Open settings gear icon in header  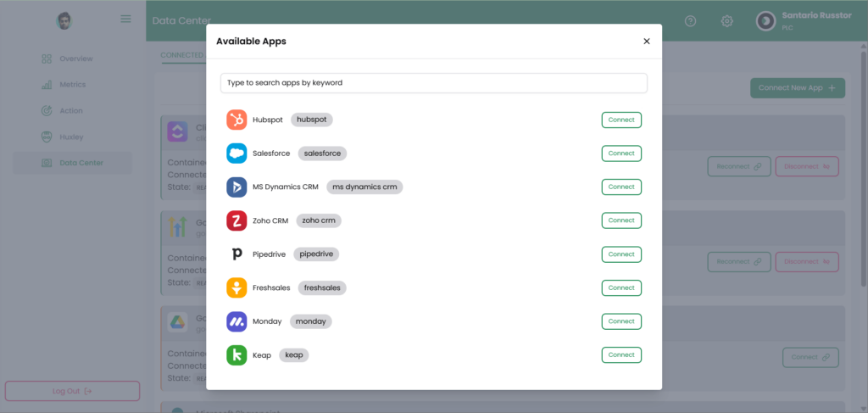(726, 21)
